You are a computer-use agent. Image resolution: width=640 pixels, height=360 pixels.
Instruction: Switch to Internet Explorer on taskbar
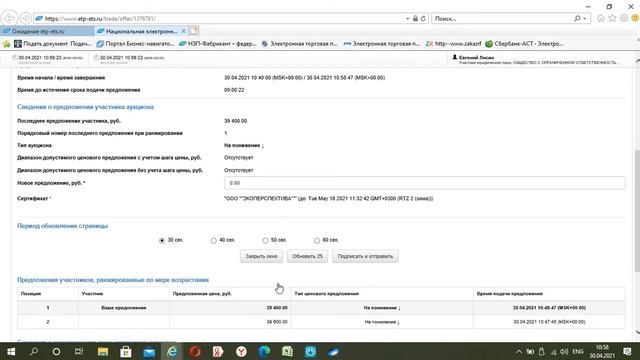tap(172, 351)
